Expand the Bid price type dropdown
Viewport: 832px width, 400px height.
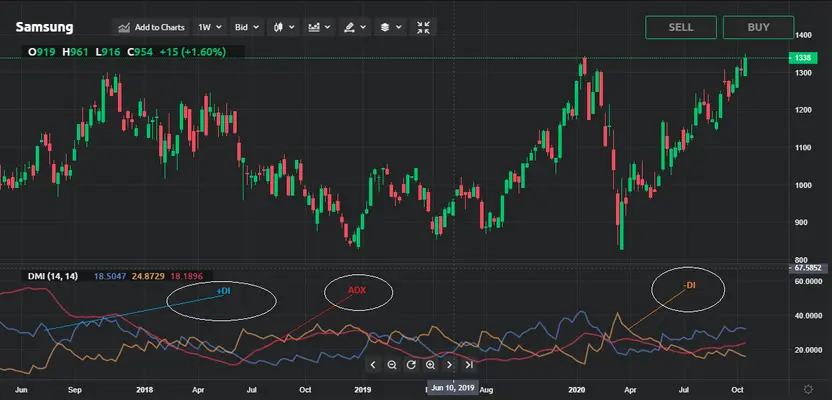(x=246, y=27)
